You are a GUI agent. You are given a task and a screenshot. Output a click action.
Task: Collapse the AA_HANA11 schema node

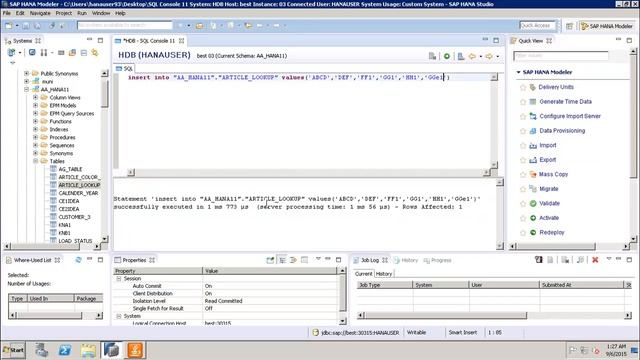27,89
